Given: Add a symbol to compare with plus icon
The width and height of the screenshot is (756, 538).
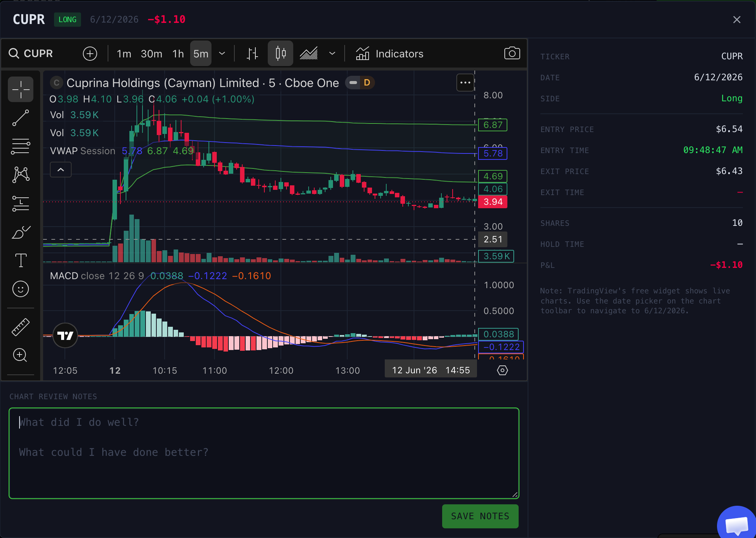Looking at the screenshot, I should pos(90,54).
